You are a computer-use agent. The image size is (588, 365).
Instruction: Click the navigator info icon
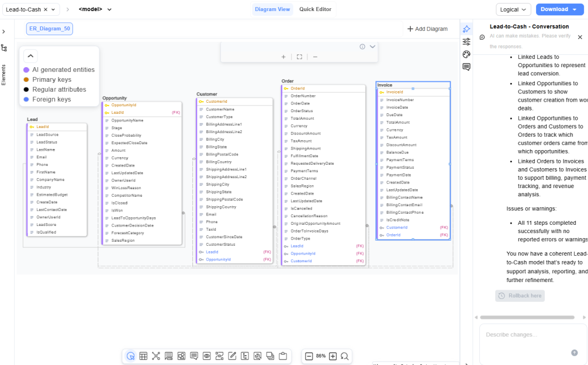coord(362,47)
